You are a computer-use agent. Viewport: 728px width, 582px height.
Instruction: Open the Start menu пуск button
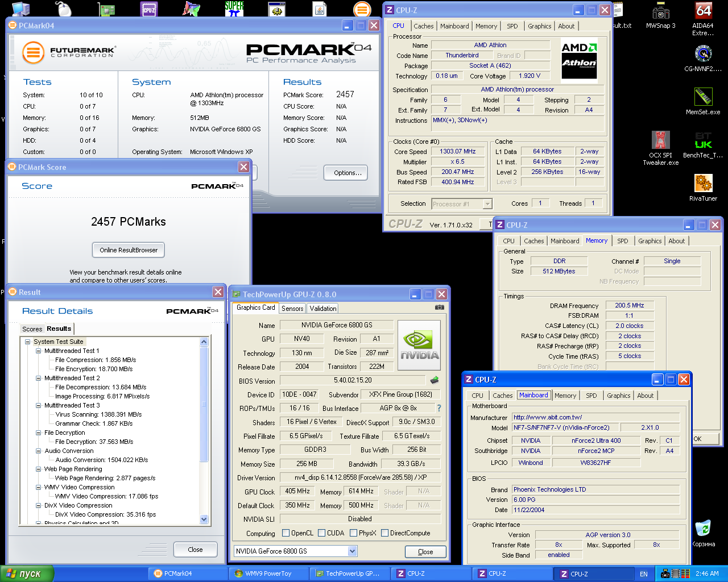pyautogui.click(x=27, y=573)
